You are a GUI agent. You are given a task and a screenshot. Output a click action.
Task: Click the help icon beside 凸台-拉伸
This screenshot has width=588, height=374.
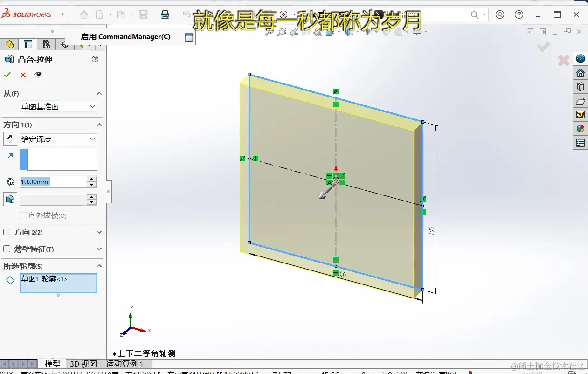[x=95, y=59]
